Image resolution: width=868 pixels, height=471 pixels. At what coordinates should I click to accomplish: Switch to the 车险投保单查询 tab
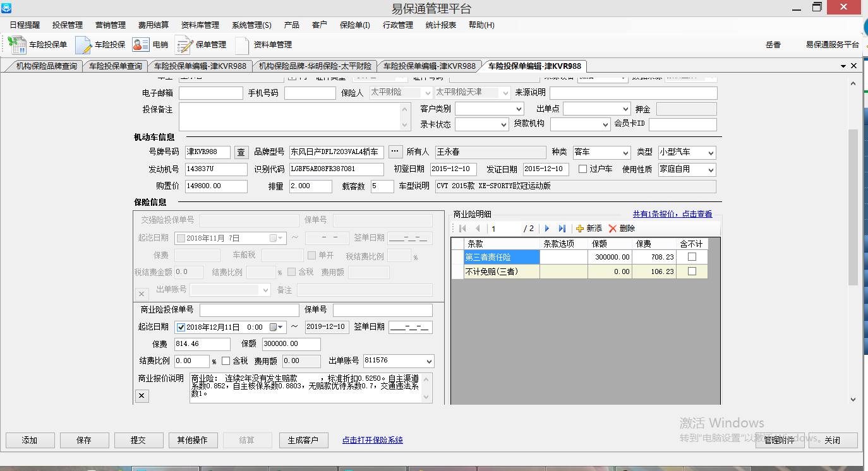pos(115,66)
